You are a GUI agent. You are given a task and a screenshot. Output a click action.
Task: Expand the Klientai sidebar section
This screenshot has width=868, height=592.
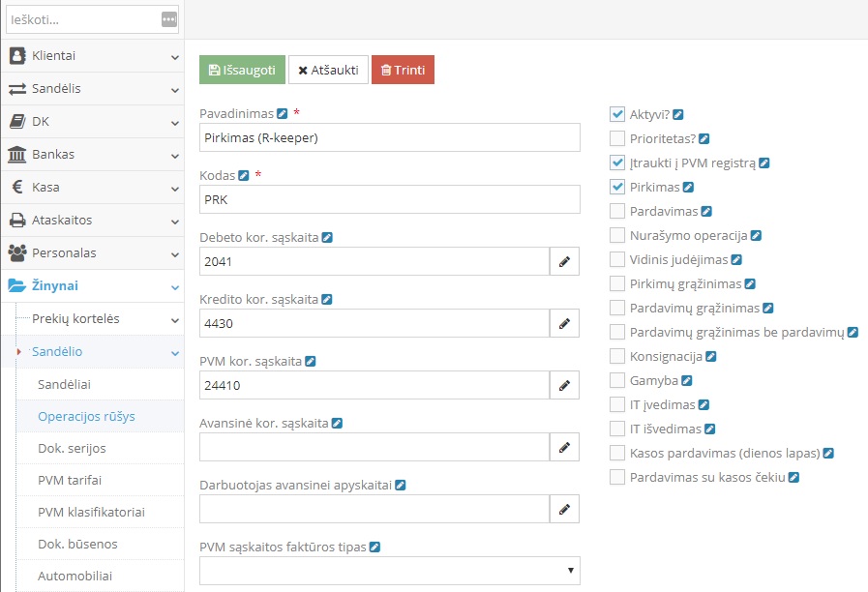[x=92, y=56]
